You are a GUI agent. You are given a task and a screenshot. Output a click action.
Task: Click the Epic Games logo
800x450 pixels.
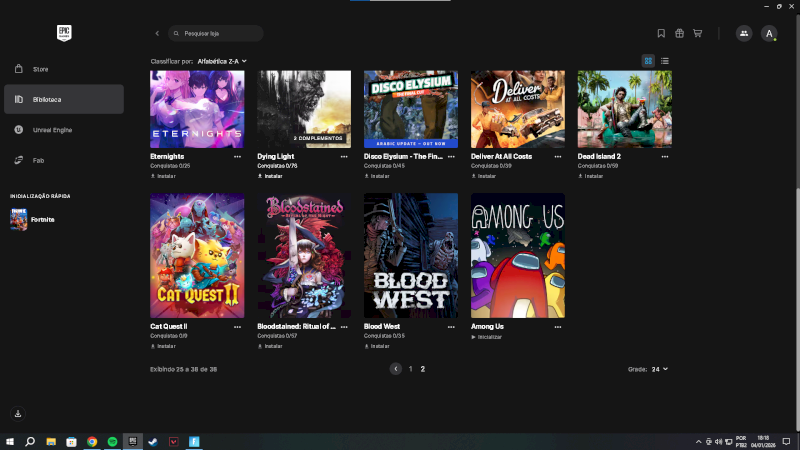point(65,33)
